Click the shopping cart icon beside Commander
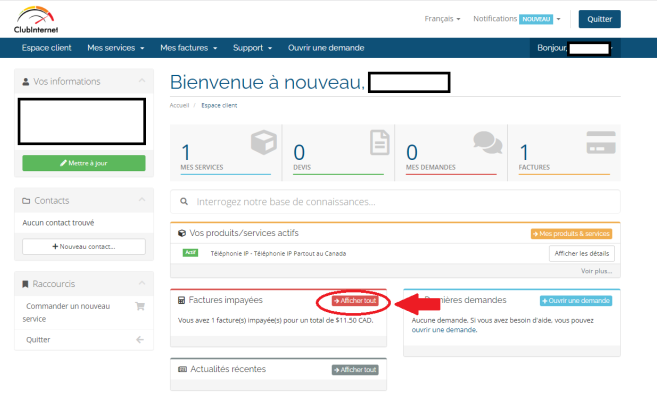This screenshot has width=657, height=399. (x=140, y=306)
